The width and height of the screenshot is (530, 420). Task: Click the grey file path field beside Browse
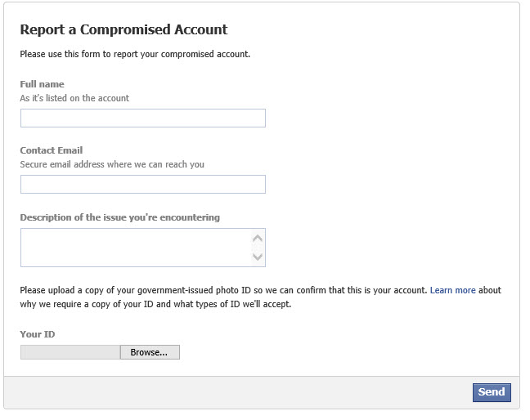pos(70,352)
